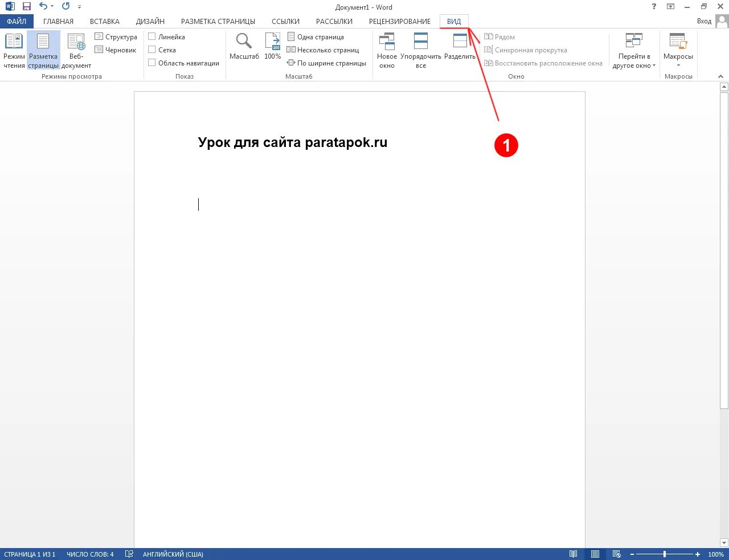The width and height of the screenshot is (729, 560).
Task: Click ЧИСЛО СЛОВ: 4 word count
Action: pos(90,554)
